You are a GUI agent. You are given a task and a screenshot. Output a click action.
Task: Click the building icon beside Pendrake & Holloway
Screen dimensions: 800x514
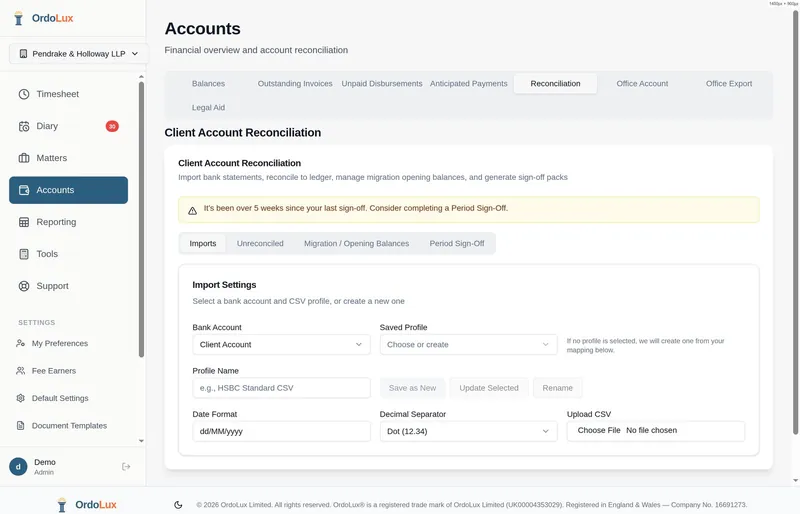coord(23,54)
